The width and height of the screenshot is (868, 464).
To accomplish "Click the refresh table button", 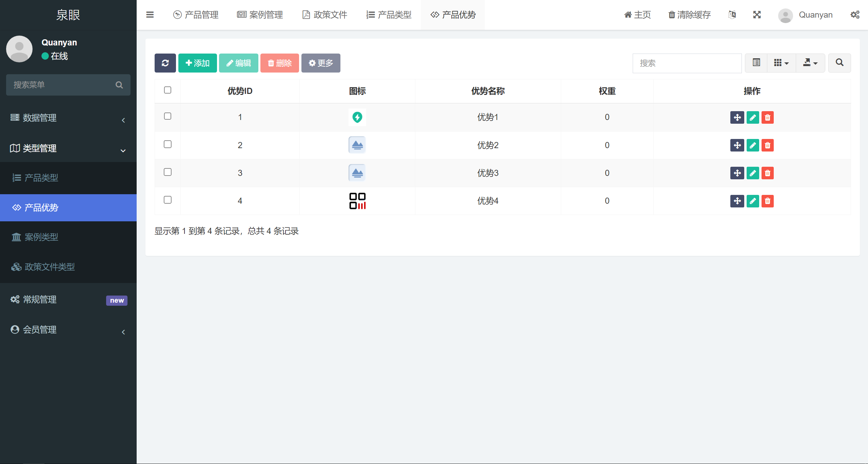I will click(165, 63).
